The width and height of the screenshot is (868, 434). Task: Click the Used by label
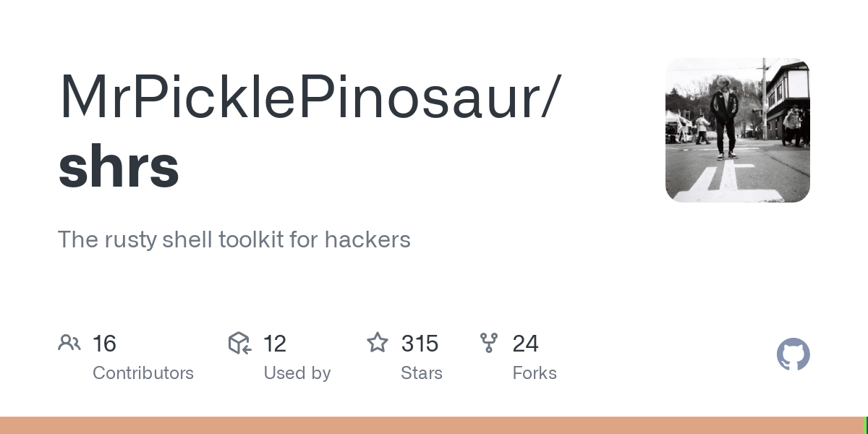click(x=297, y=373)
